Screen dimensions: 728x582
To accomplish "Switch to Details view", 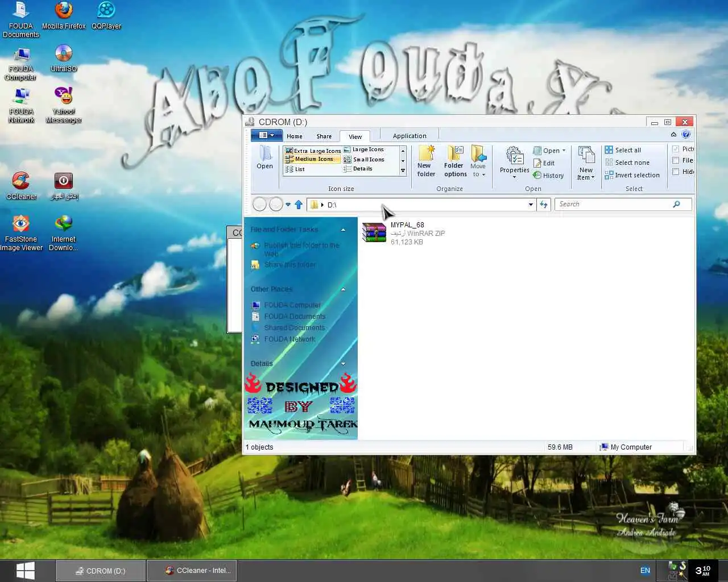I will [x=358, y=169].
